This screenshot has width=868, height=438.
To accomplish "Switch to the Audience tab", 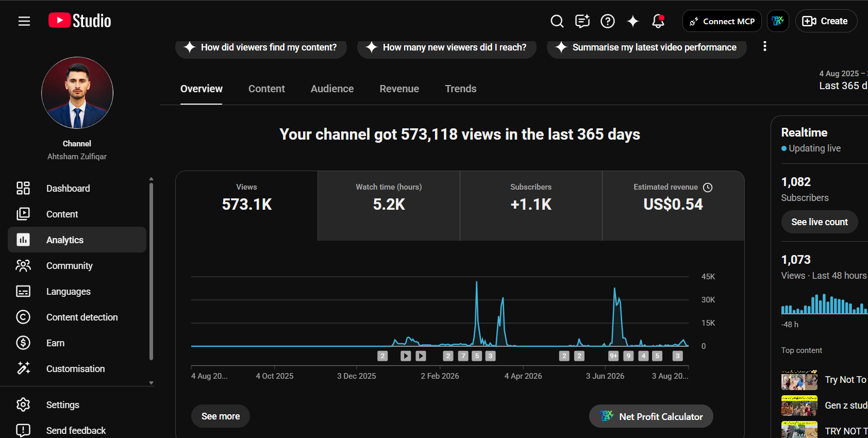I will point(332,89).
